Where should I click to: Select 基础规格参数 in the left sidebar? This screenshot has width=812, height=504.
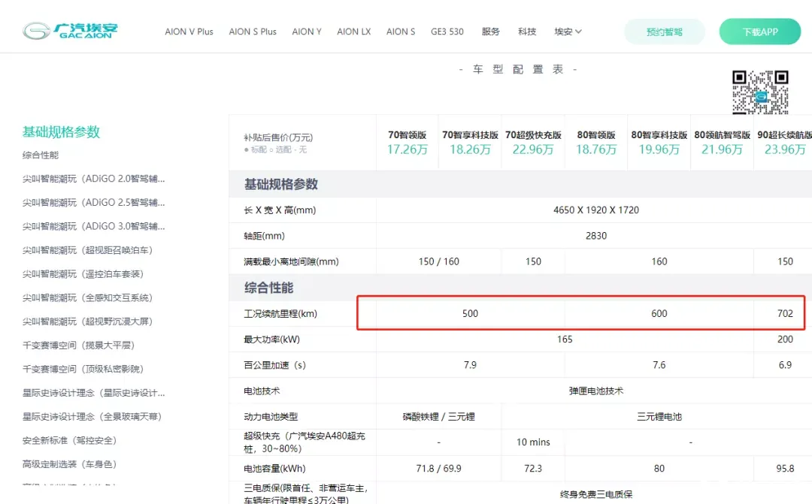[x=61, y=132]
